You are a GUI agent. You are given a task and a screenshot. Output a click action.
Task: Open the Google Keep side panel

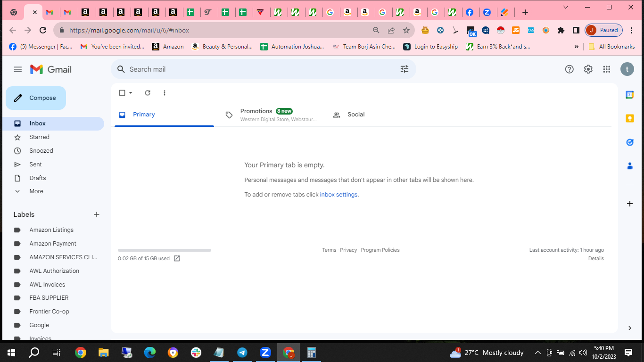(630, 118)
